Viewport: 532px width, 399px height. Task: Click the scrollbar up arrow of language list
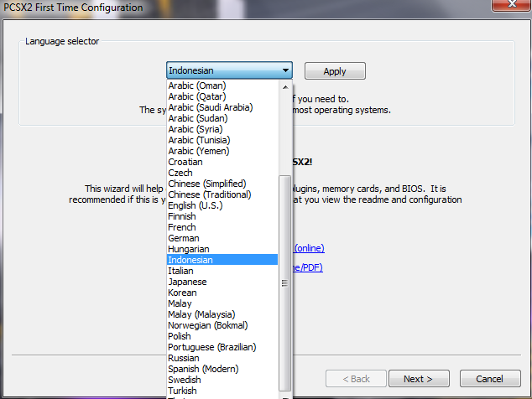(x=285, y=87)
